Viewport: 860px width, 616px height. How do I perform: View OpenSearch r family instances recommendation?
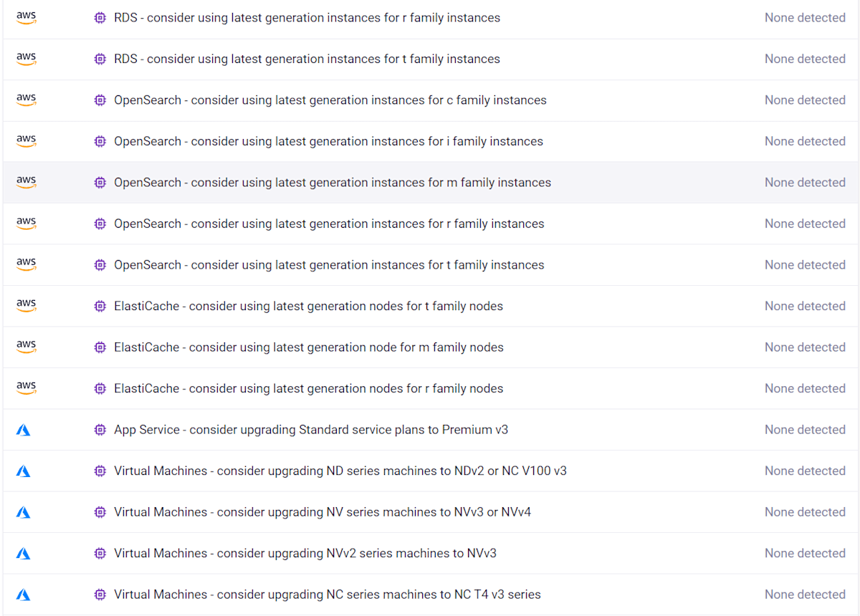coord(329,223)
